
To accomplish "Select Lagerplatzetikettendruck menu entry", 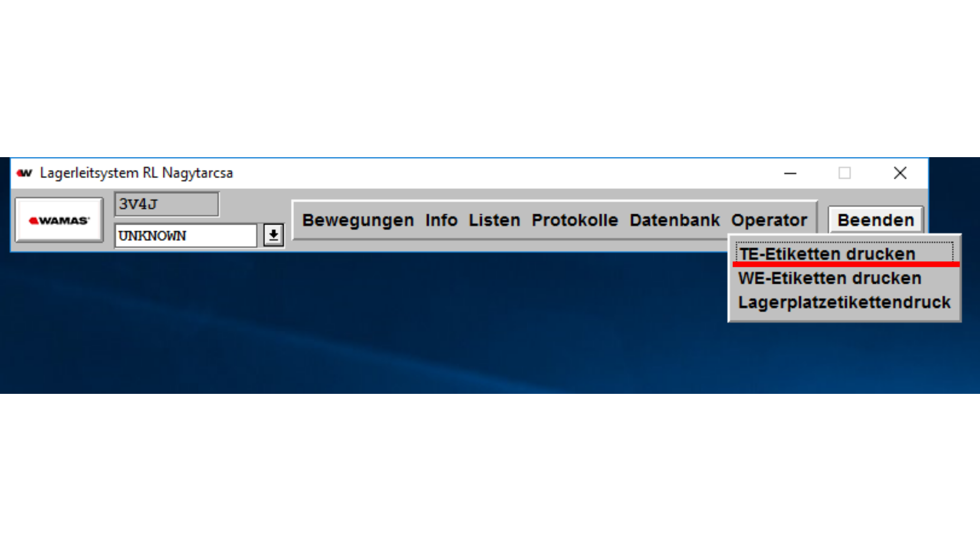I will [844, 302].
